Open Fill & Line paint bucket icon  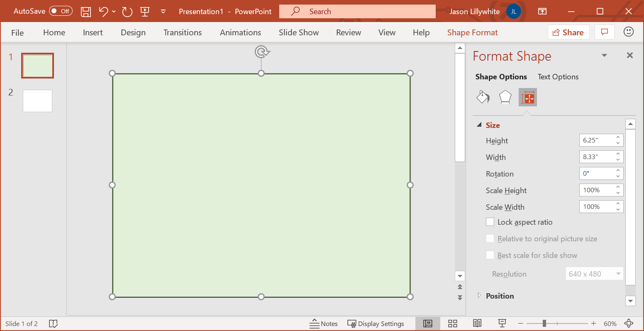[483, 97]
